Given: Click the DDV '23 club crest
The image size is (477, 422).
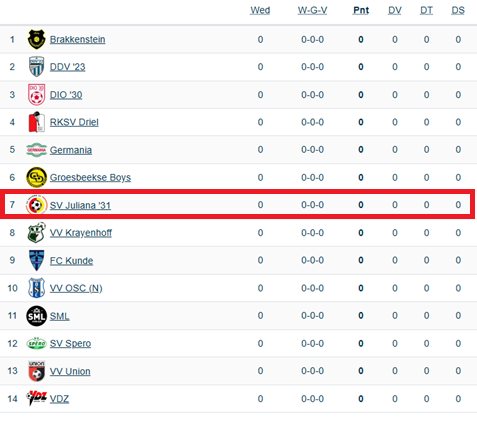Looking at the screenshot, I should pyautogui.click(x=36, y=67).
